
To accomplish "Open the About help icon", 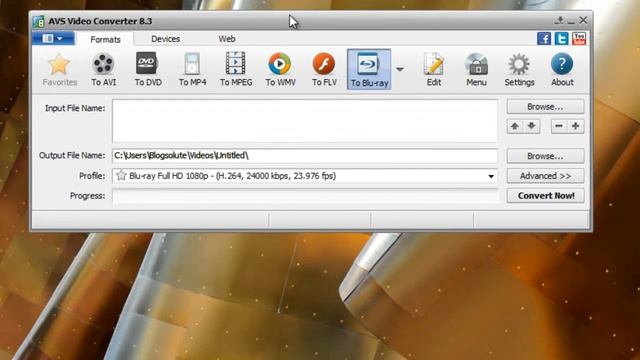I will 562,70.
